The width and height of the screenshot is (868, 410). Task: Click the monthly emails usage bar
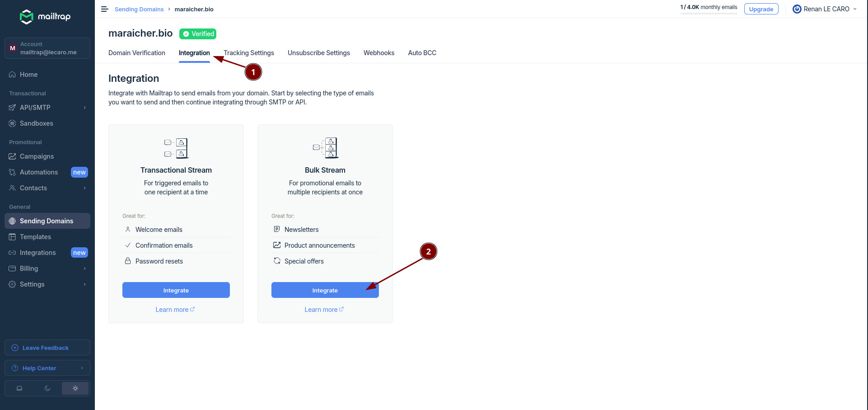click(x=709, y=13)
